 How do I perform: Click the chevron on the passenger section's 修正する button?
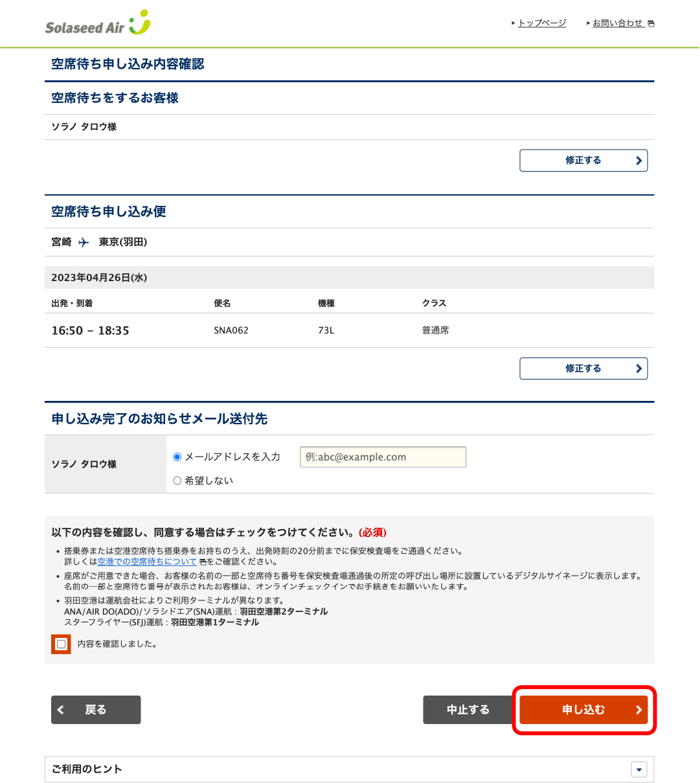(x=638, y=161)
